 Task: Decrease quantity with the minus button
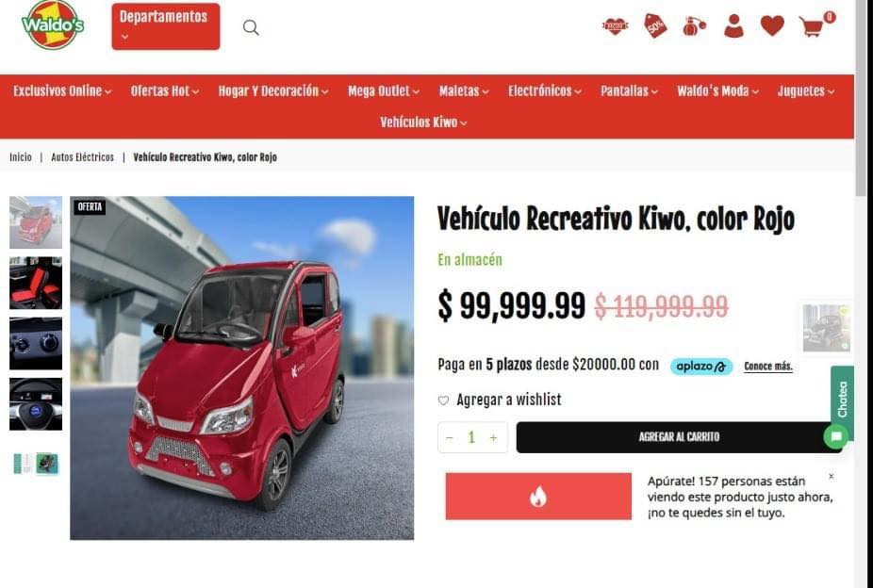coord(450,438)
